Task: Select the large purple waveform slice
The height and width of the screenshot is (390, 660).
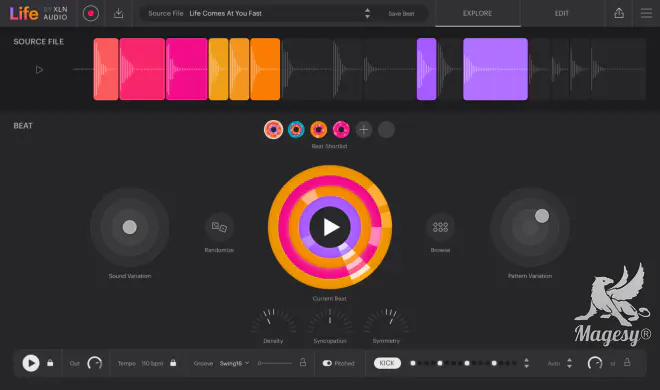Action: click(495, 69)
